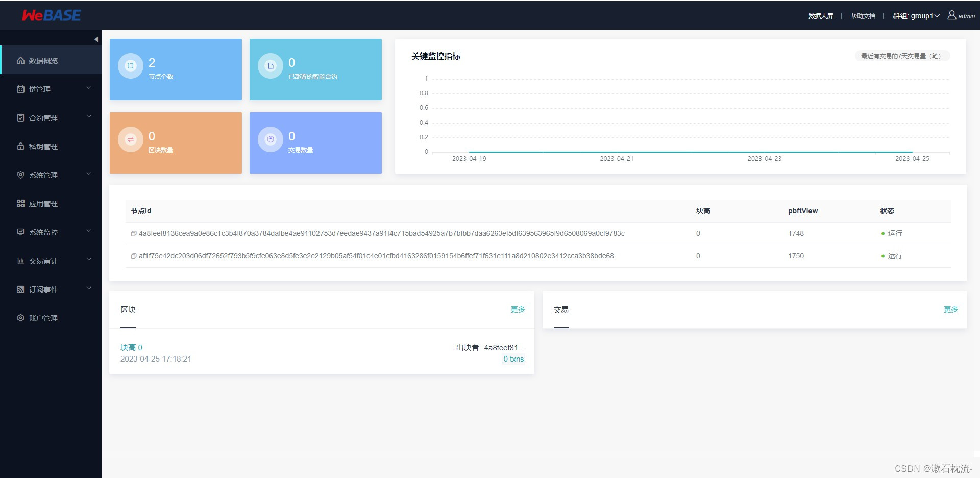
Task: Select the 交易 tab heading
Action: pos(561,310)
